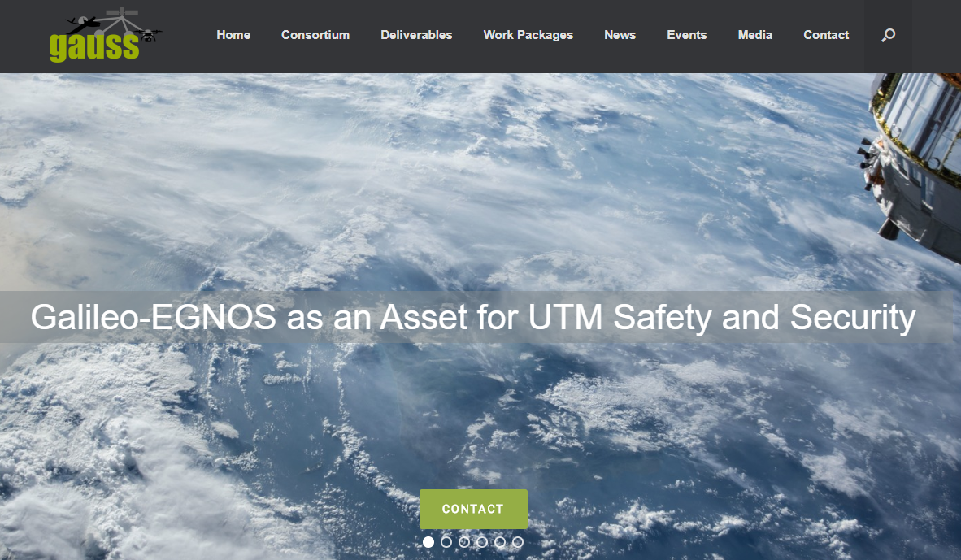
Task: Open the search magnifier icon
Action: click(x=888, y=35)
